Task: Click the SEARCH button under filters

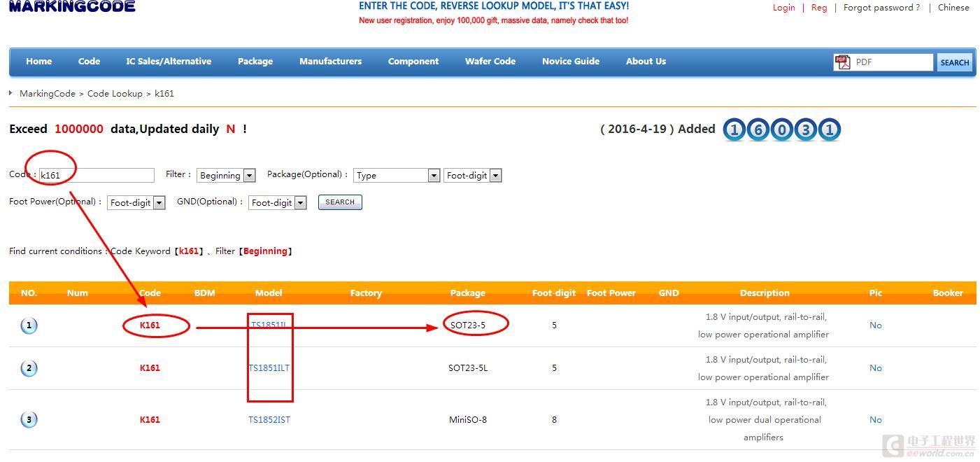Action: tap(340, 202)
